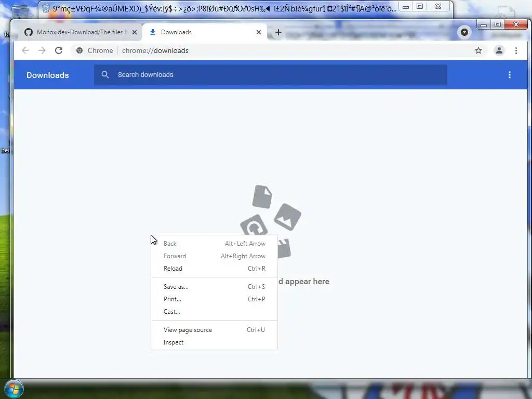Choose Cast... from the context menu
This screenshot has width=532, height=399.
click(x=214, y=312)
